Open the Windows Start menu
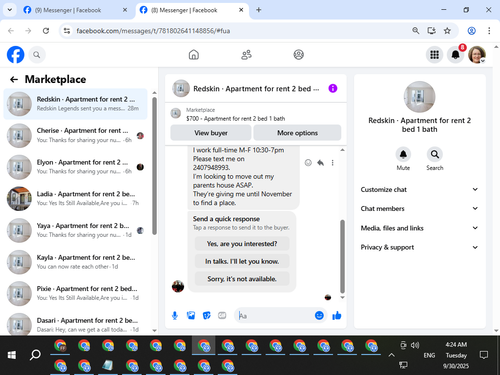 [x=12, y=355]
